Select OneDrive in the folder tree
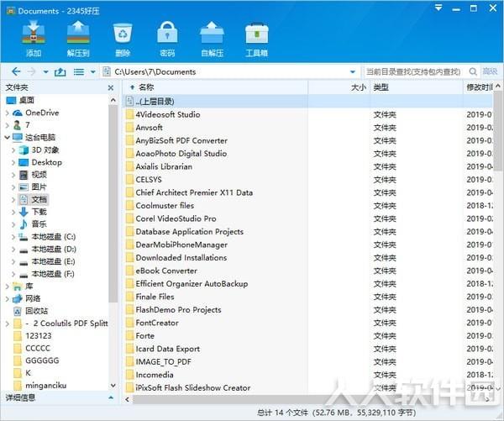This screenshot has width=504, height=421. coord(42,113)
